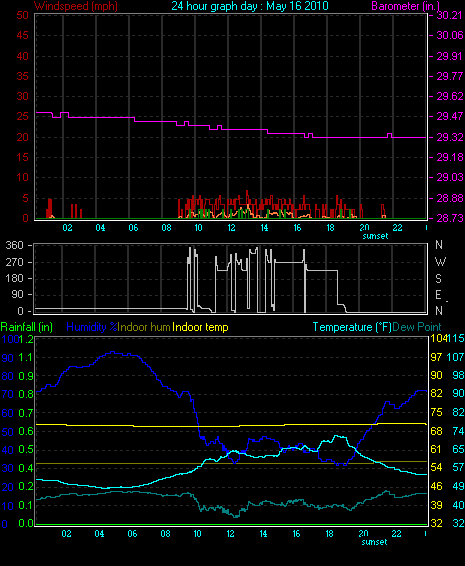Click the red windspeed axis label 25
The width and height of the screenshot is (465, 566).
22,117
